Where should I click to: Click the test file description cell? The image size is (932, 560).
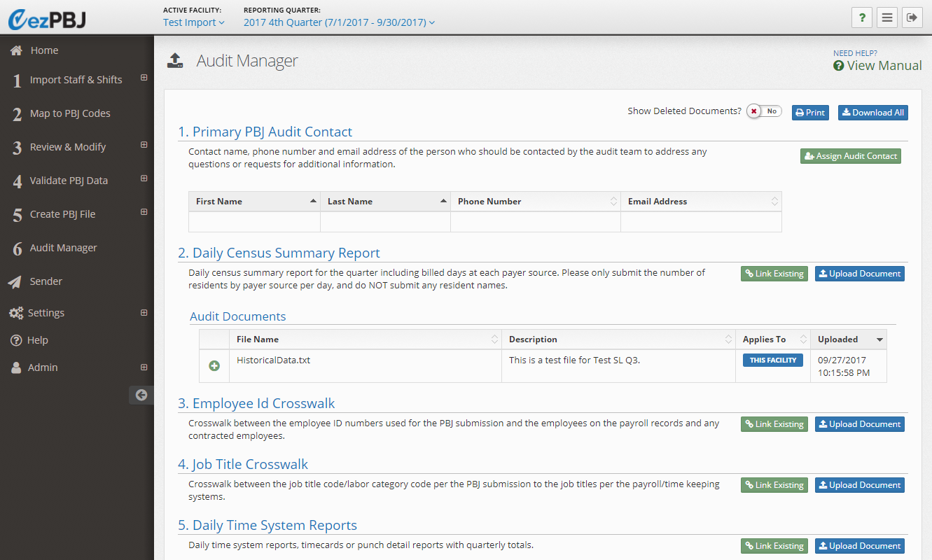[618, 366]
